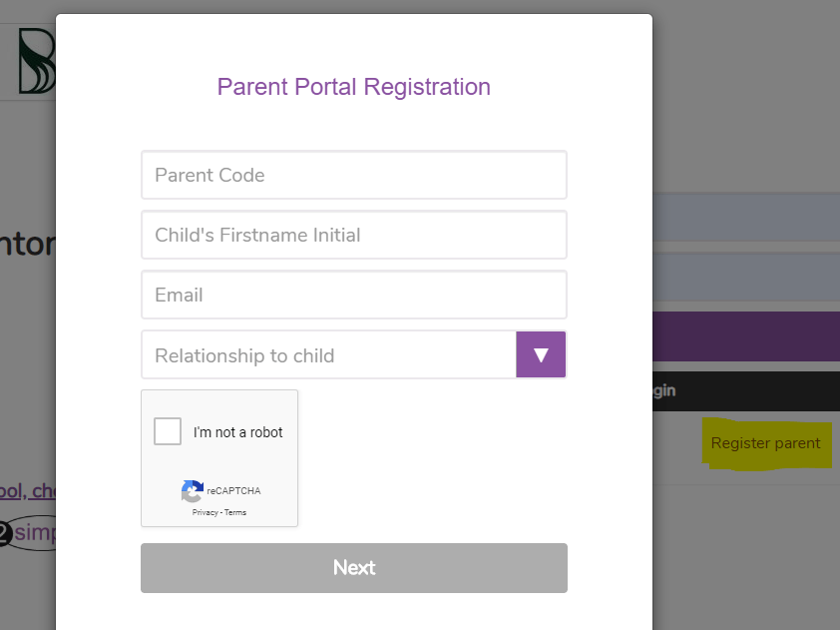This screenshot has height=630, width=840.
Task: Click the Parent Portal Registration heading
Action: click(x=353, y=87)
